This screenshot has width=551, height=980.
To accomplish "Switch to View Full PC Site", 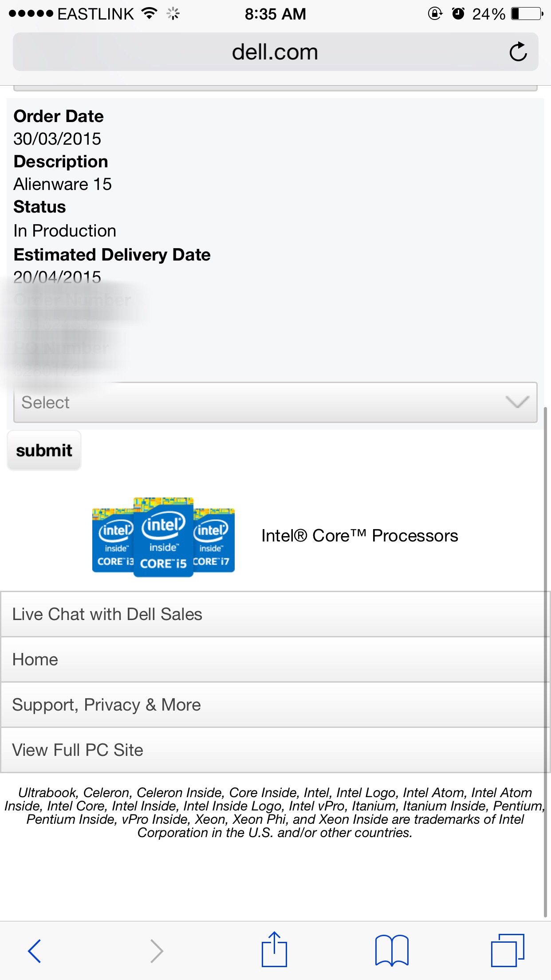I will pyautogui.click(x=272, y=750).
